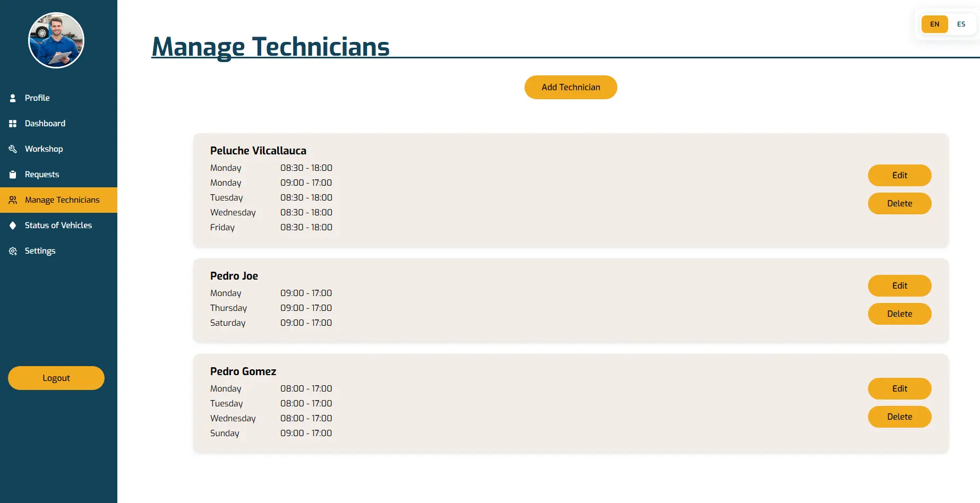
Task: Click the user profile avatar photo
Action: [x=56, y=40]
